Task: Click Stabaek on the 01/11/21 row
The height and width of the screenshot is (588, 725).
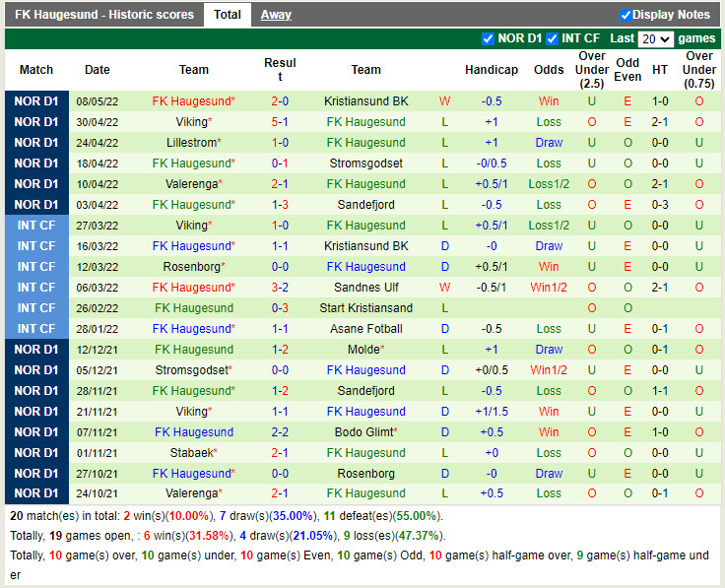Action: coord(194,452)
